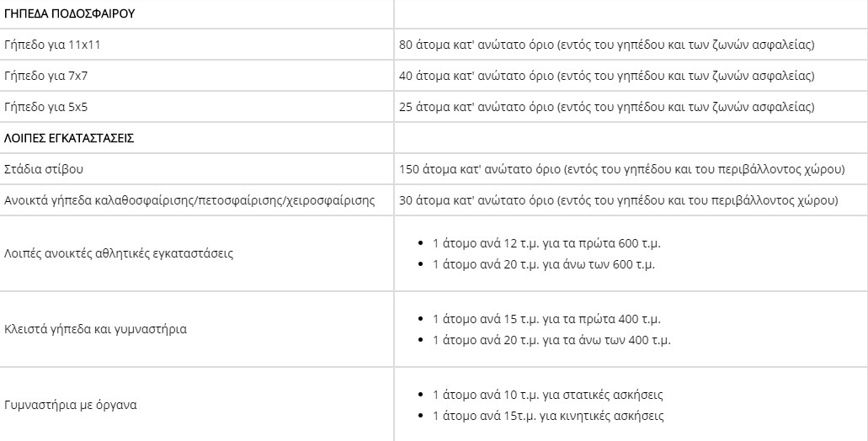Select Λοιπές ανοικτές αθλητικές εγκαταστάσεις label
Screen dimensions: 868x441
click(x=119, y=254)
